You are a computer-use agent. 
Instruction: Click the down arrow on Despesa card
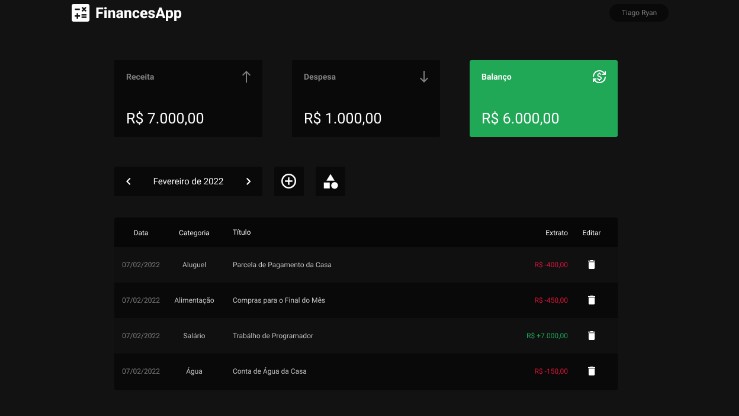424,77
